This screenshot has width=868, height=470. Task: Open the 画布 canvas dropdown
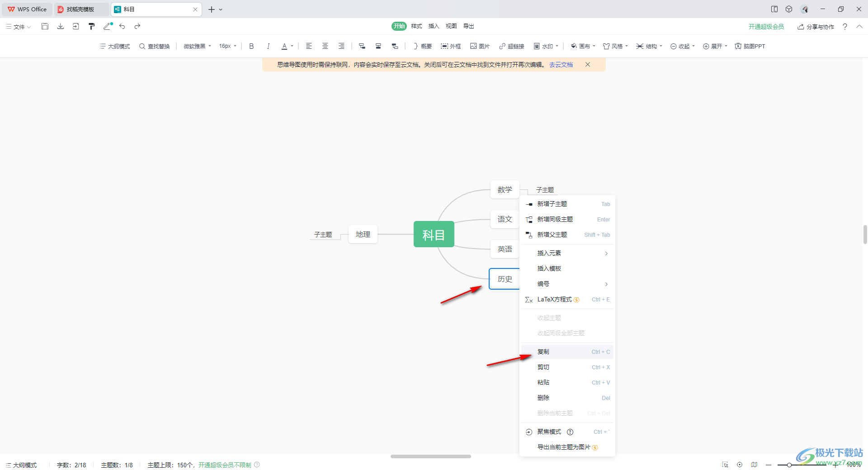583,46
